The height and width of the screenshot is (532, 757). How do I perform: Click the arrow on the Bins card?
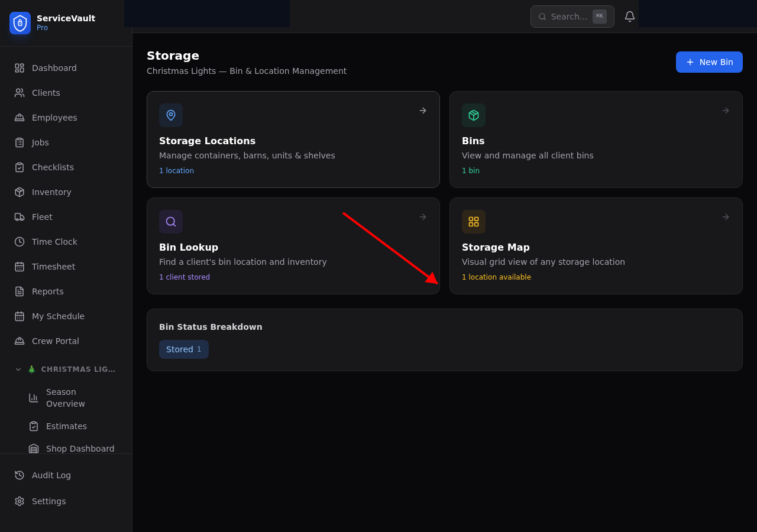725,111
